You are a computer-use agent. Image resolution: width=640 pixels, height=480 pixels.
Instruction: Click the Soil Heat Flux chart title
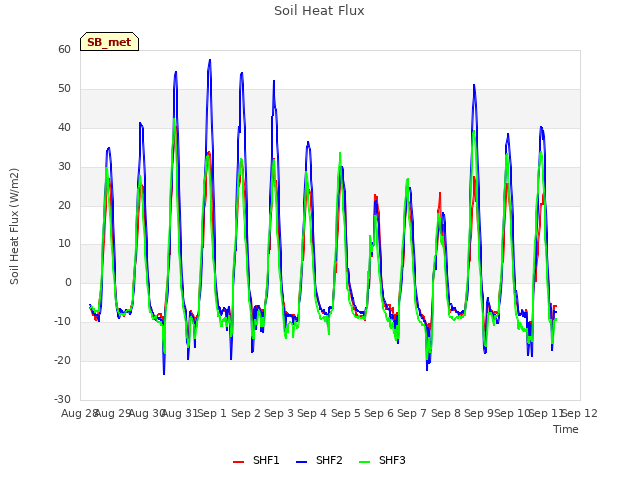[x=319, y=11]
